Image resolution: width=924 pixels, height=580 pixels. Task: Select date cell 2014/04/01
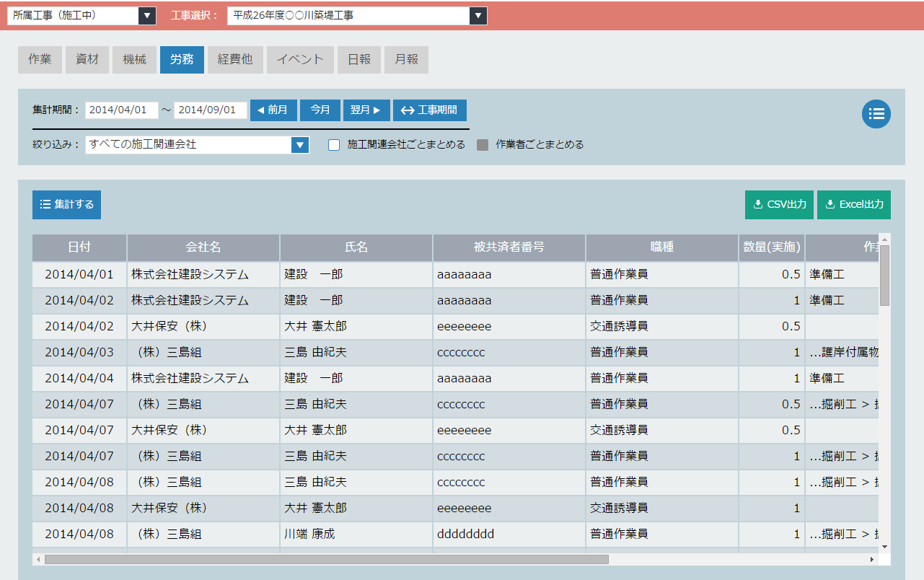tap(79, 275)
